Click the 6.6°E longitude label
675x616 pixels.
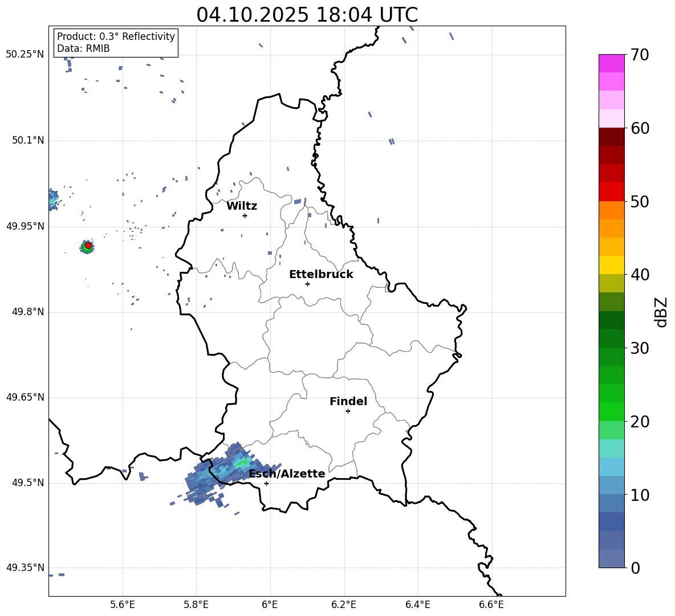(491, 605)
